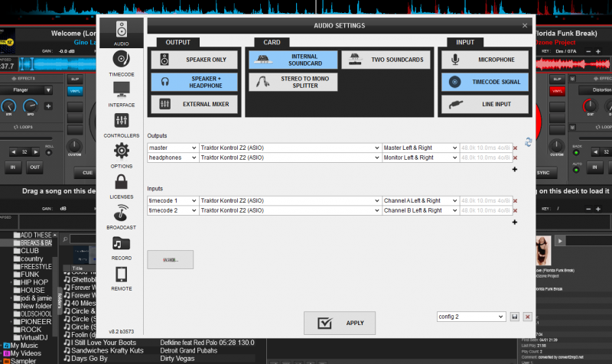The height and width of the screenshot is (364, 612).
Task: Open the Broadcast settings section
Action: (122, 216)
